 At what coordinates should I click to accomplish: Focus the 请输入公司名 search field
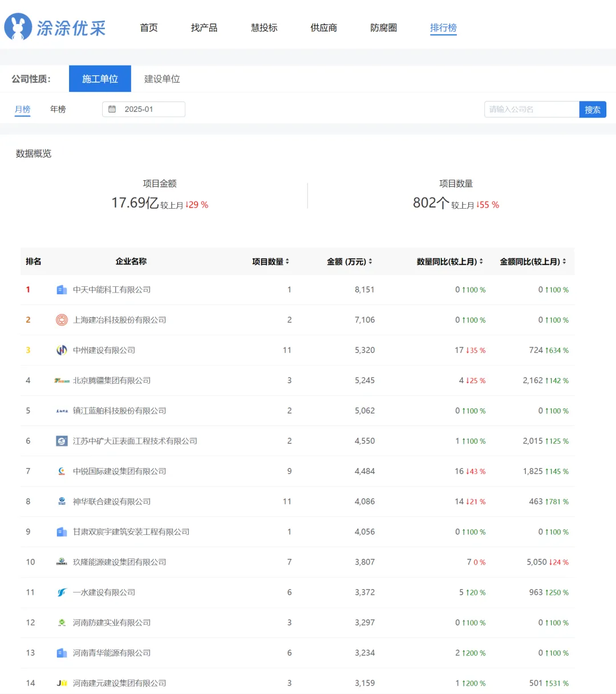tap(532, 109)
